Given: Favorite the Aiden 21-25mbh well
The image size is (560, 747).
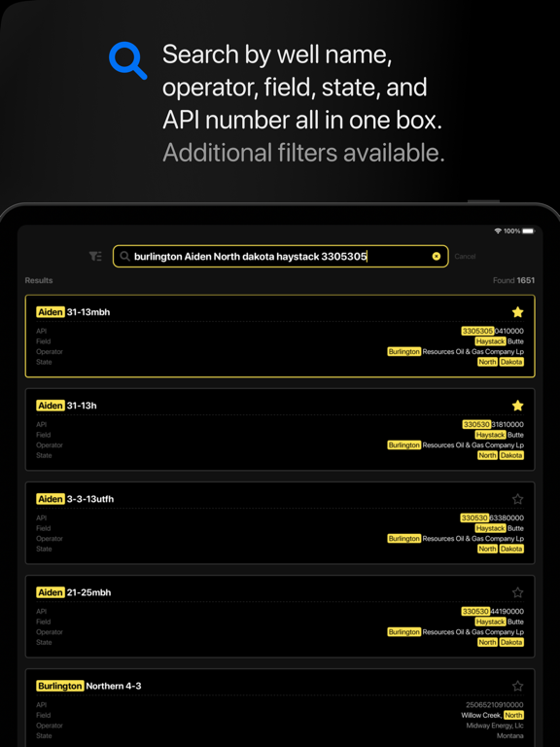Looking at the screenshot, I should [517, 592].
